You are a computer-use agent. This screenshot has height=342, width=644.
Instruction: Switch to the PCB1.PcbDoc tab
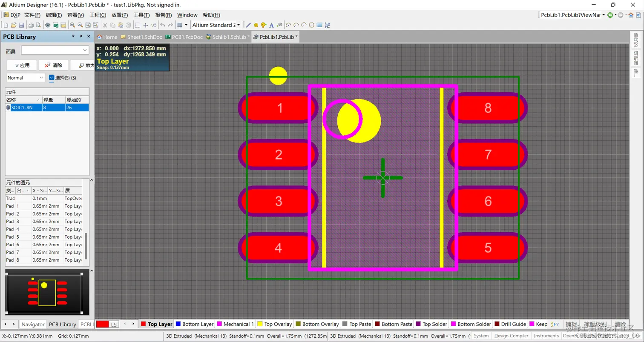[184, 37]
